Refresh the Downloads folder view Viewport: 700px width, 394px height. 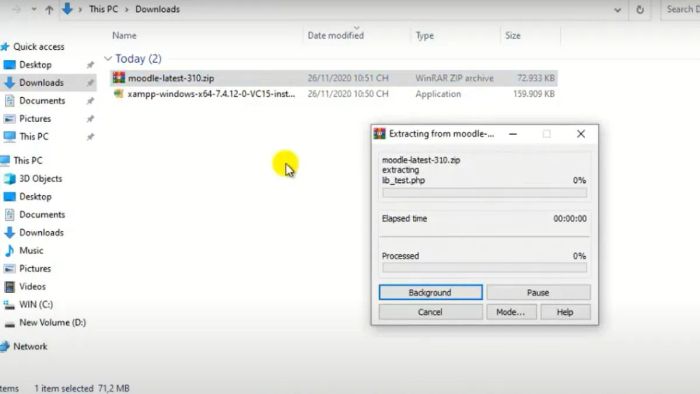click(640, 9)
